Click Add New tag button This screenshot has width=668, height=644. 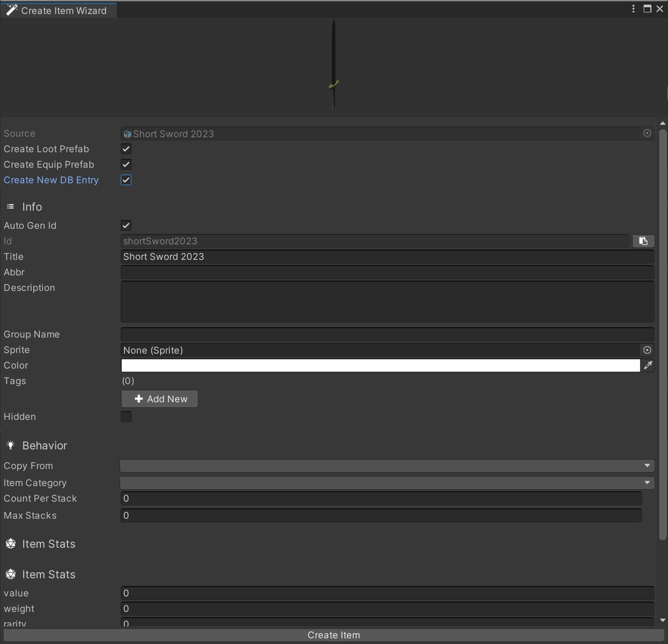pyautogui.click(x=159, y=399)
